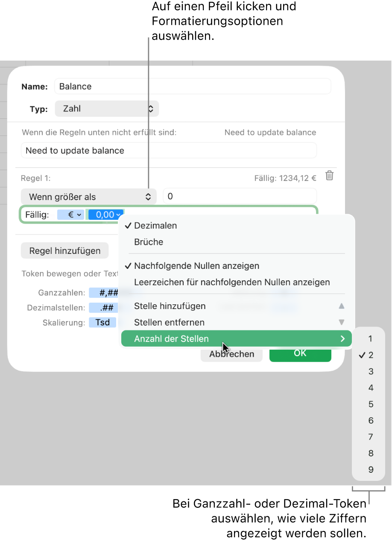Image resolution: width=392 pixels, height=542 pixels.
Task: Click the up triangle beside Stelle hinzufügen
Action: click(x=341, y=306)
